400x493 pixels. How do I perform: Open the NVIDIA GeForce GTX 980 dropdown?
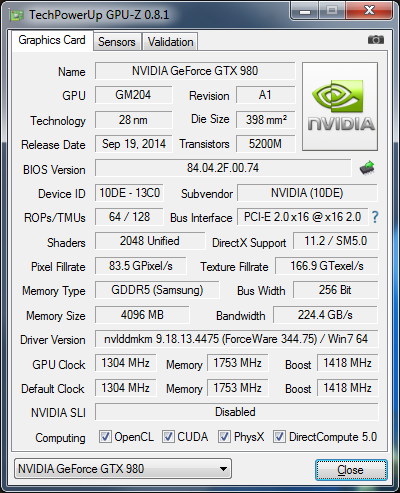[x=123, y=469]
